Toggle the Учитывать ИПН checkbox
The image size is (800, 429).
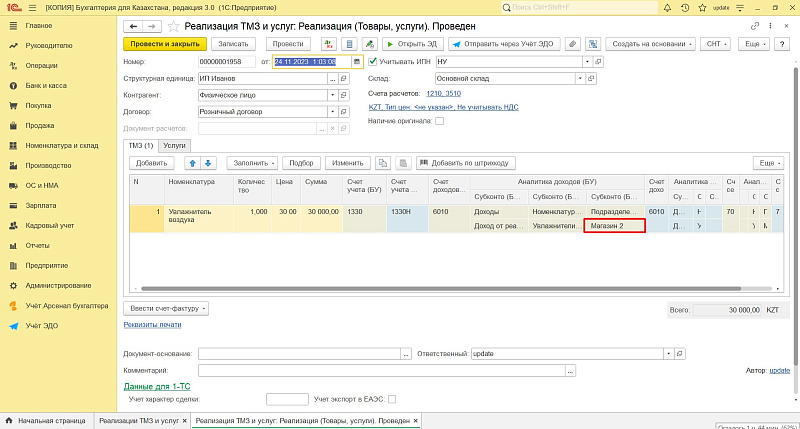click(x=373, y=61)
